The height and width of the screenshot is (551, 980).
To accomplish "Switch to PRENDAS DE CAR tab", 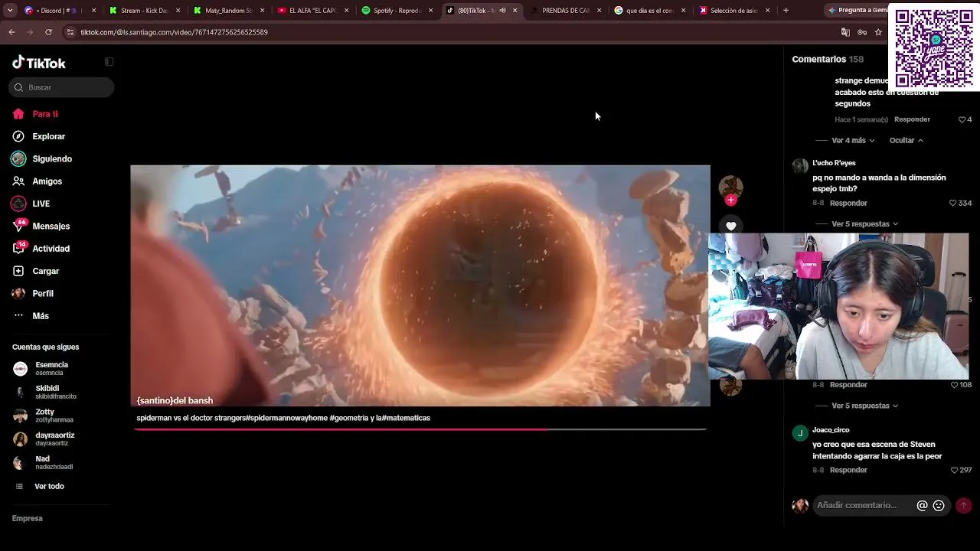I will pyautogui.click(x=566, y=11).
